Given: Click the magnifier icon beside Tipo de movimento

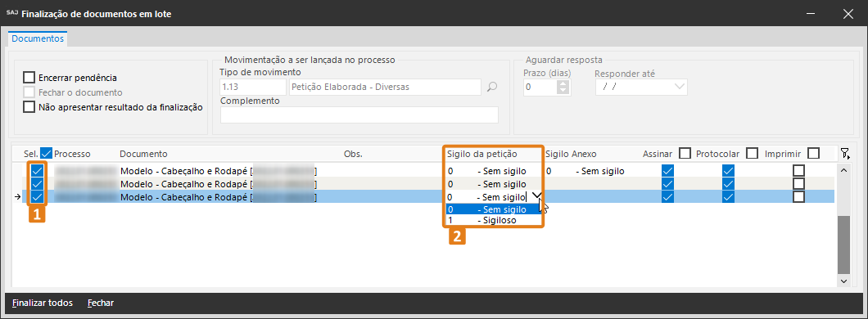Looking at the screenshot, I should 492,86.
